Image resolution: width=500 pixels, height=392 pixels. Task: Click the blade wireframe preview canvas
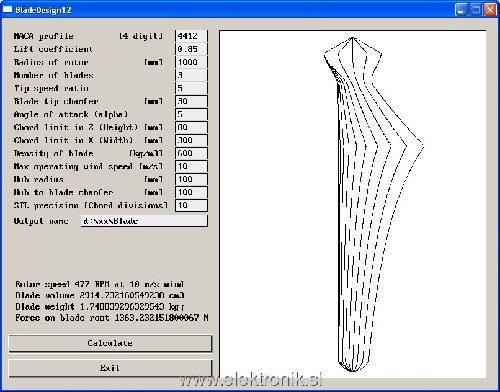(x=352, y=204)
